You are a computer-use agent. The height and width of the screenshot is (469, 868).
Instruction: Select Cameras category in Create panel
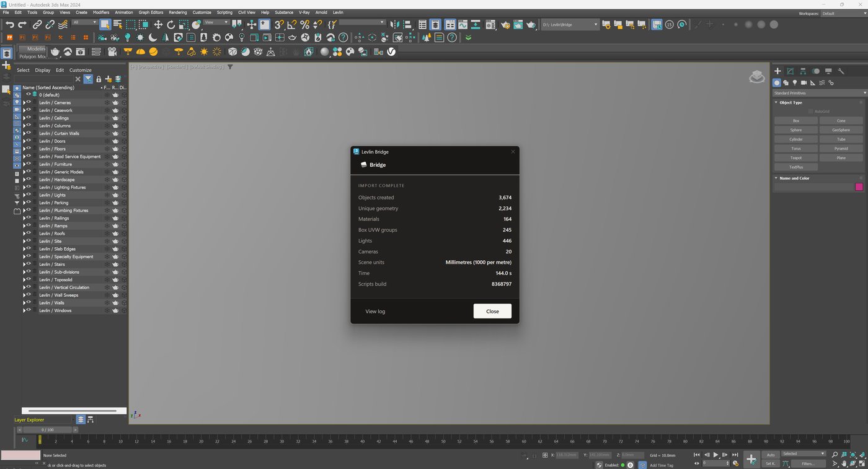pyautogui.click(x=804, y=82)
